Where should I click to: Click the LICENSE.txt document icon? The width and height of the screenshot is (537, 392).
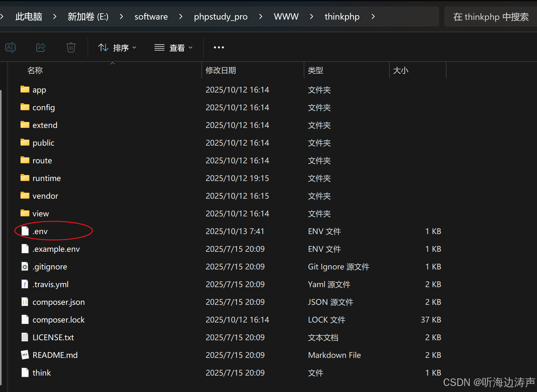coord(25,337)
